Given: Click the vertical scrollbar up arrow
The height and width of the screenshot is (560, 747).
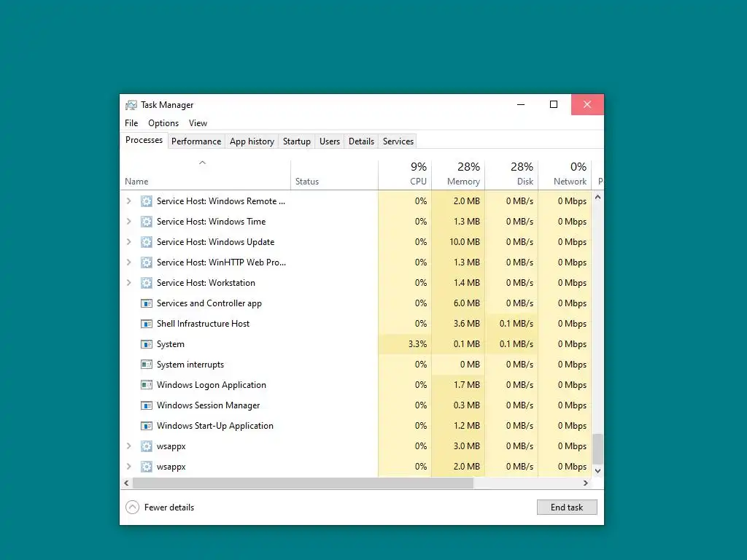Looking at the screenshot, I should (598, 197).
